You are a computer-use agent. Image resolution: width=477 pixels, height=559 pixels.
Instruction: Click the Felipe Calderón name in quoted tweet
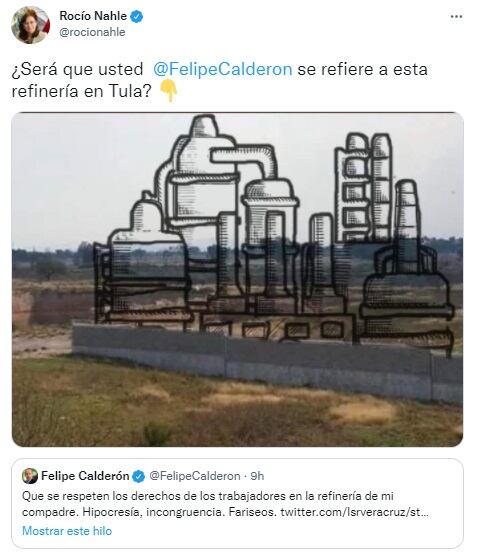pyautogui.click(x=85, y=476)
